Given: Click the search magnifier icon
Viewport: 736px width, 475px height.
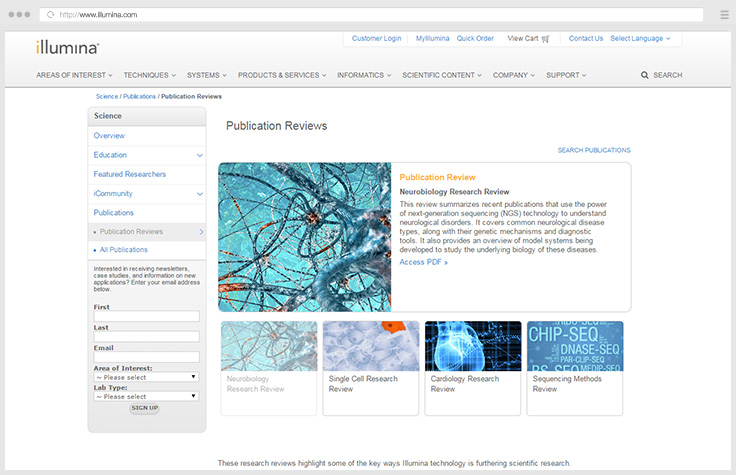Looking at the screenshot, I should [x=645, y=75].
